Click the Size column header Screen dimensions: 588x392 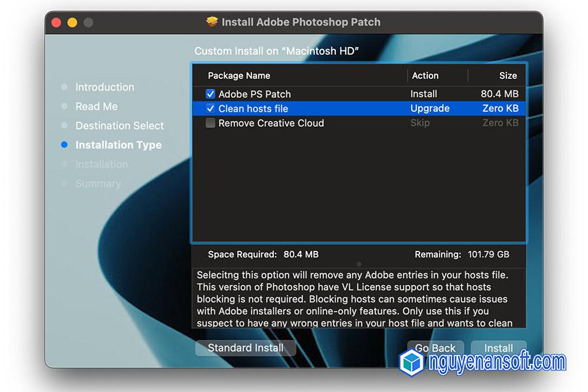click(x=508, y=76)
